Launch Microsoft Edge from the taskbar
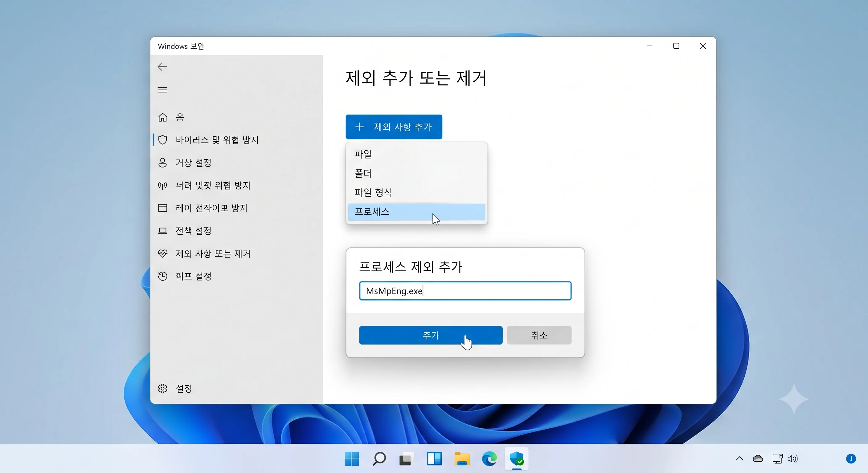 pyautogui.click(x=489, y=459)
